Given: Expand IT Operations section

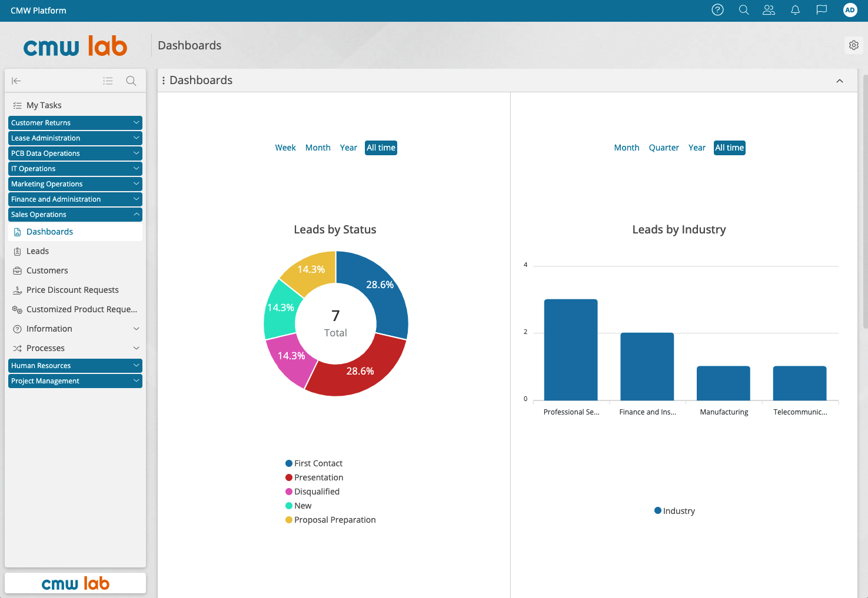Looking at the screenshot, I should tap(75, 169).
